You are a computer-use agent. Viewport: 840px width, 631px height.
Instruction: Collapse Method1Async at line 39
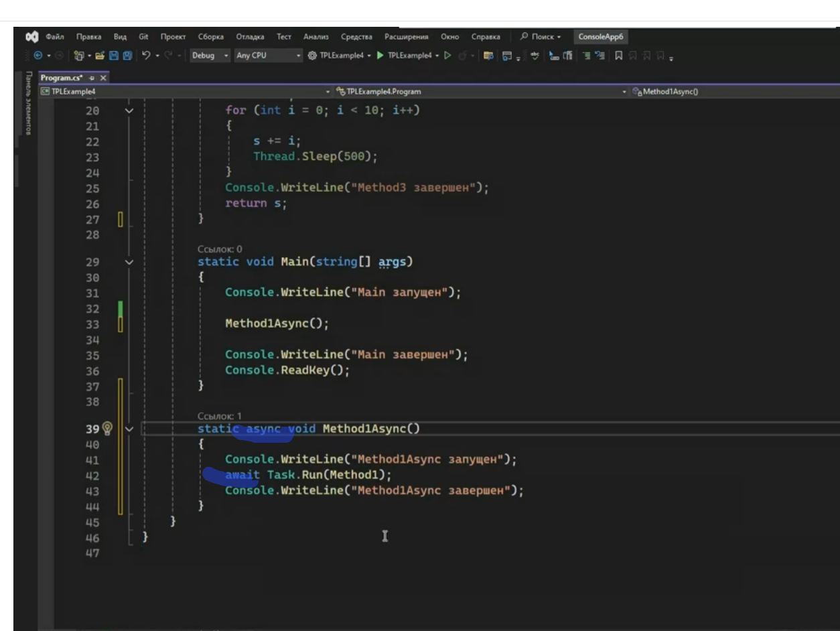click(x=129, y=429)
